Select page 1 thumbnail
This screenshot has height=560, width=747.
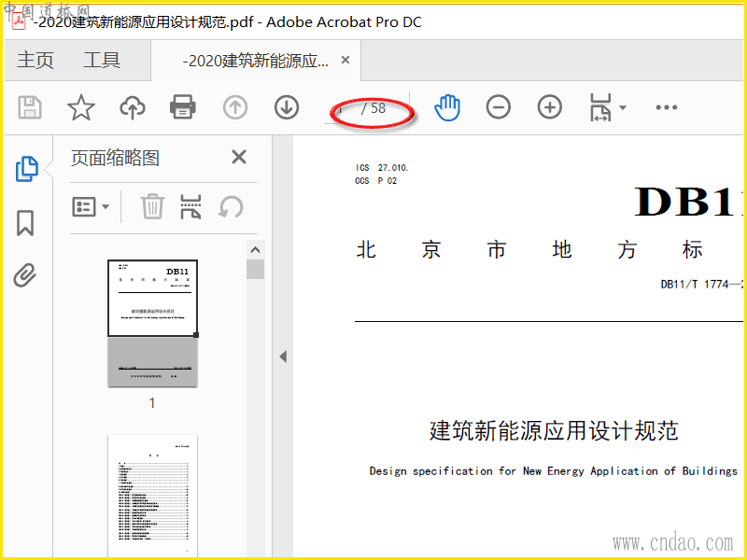pyautogui.click(x=152, y=323)
